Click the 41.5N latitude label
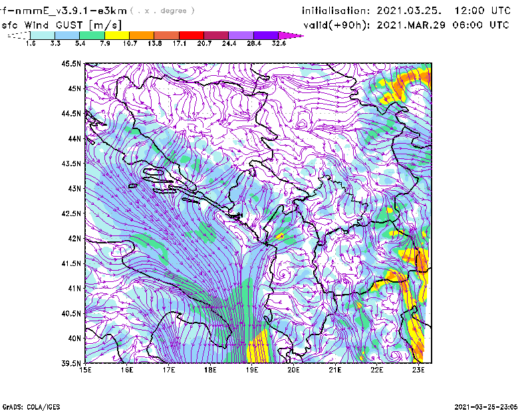The width and height of the screenshot is (532, 411). [71, 263]
